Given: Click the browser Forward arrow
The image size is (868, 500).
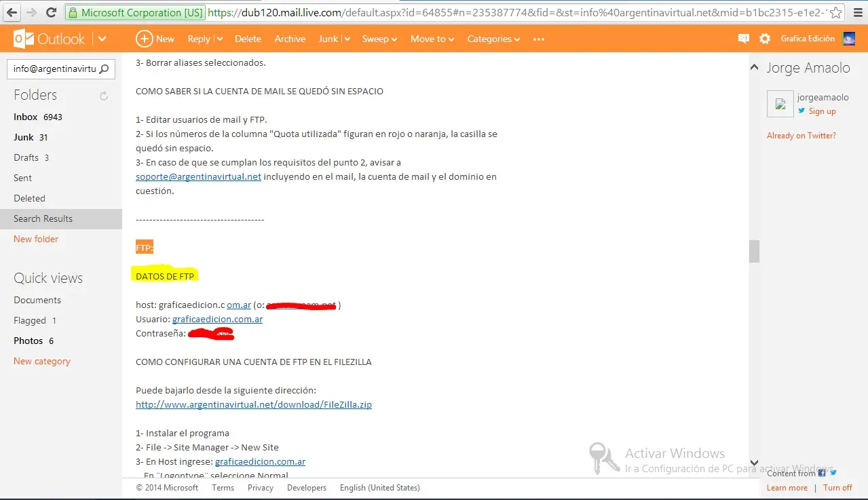Looking at the screenshot, I should pos(31,12).
